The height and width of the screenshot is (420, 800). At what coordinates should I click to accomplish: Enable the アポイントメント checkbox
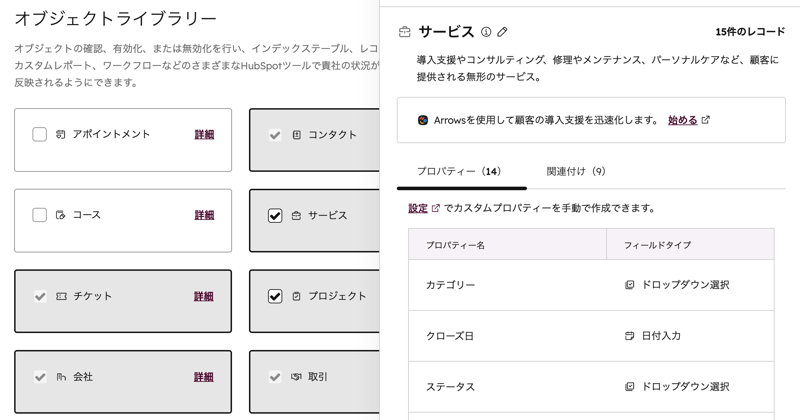40,134
